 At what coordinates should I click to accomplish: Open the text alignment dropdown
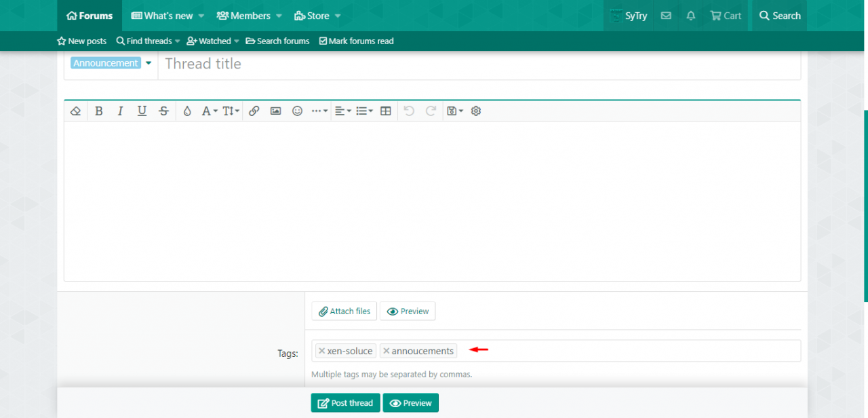342,111
